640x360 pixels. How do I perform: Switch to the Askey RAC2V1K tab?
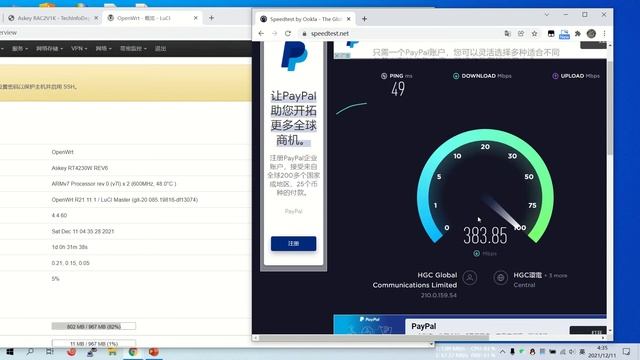[x=52, y=18]
